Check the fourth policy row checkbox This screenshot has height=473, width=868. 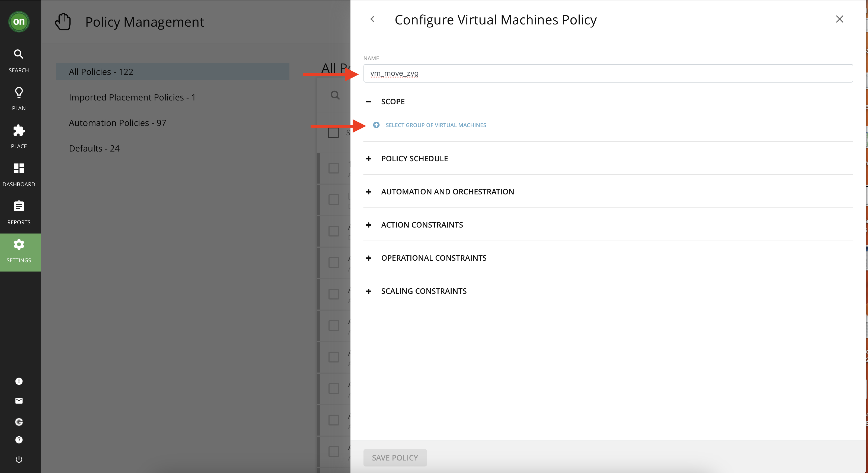334,262
